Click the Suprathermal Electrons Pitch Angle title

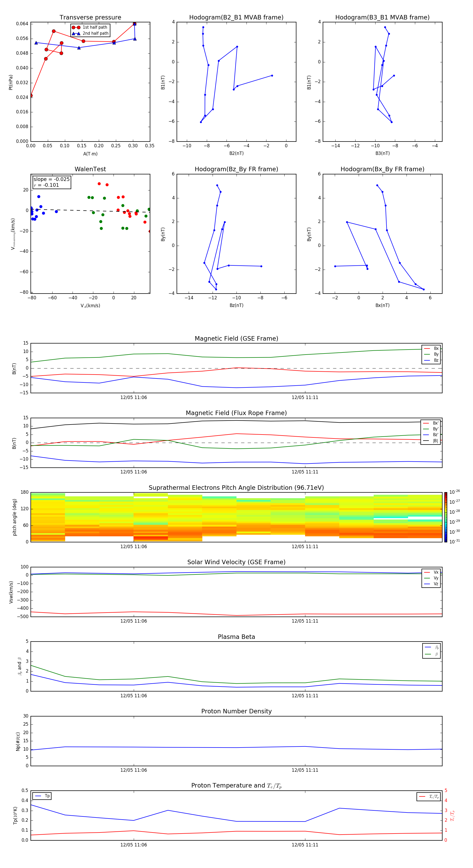click(236, 488)
